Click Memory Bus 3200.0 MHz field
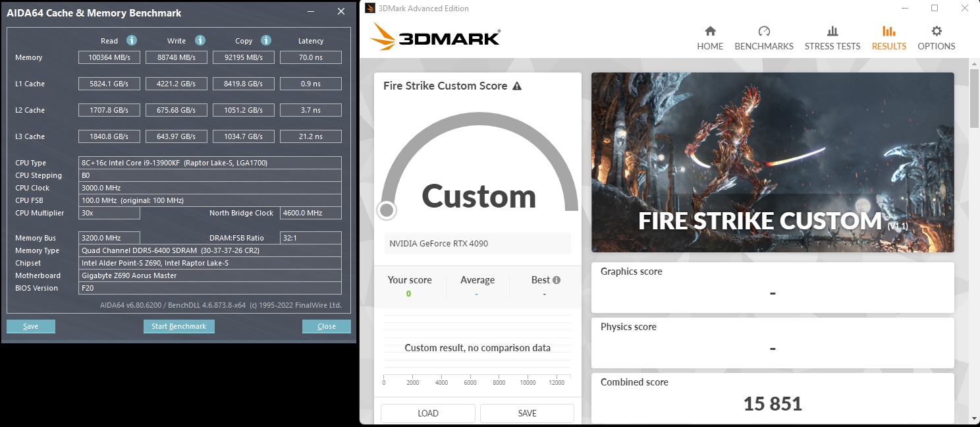The height and width of the screenshot is (427, 980). click(x=109, y=238)
